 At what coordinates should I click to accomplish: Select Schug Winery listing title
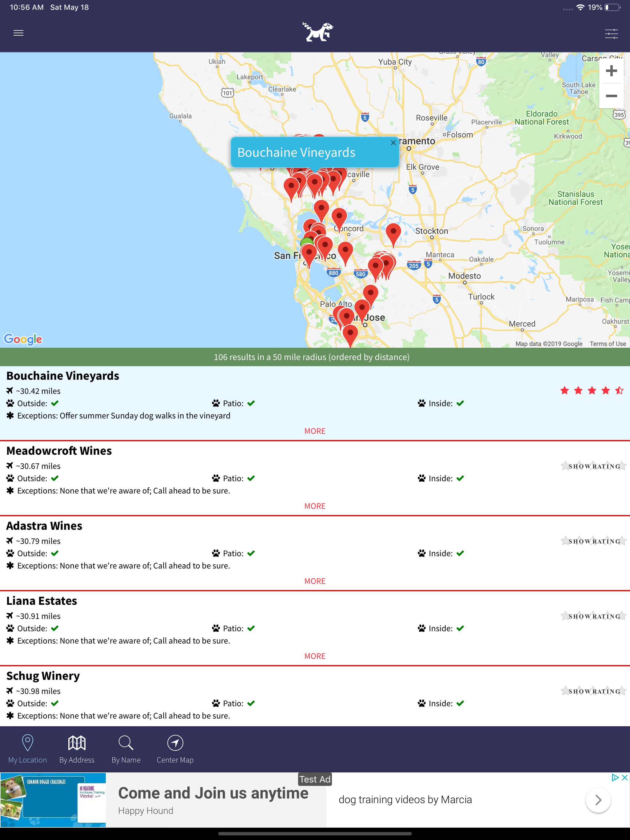[43, 676]
